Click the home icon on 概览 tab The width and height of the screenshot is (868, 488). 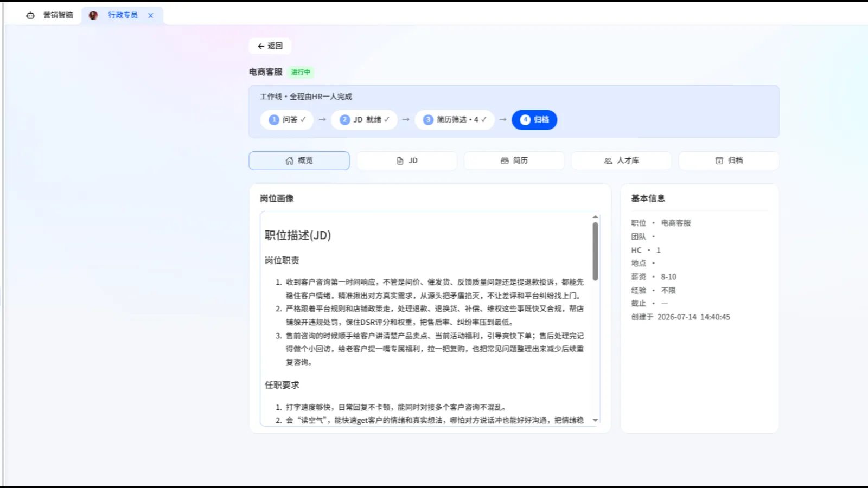pos(289,160)
